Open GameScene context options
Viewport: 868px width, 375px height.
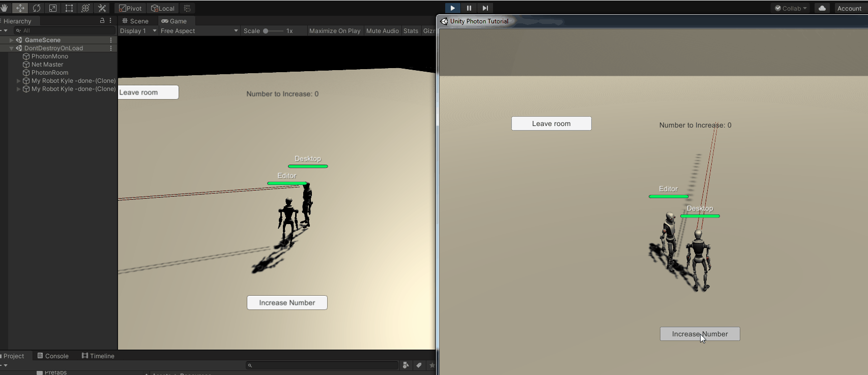[x=111, y=40]
